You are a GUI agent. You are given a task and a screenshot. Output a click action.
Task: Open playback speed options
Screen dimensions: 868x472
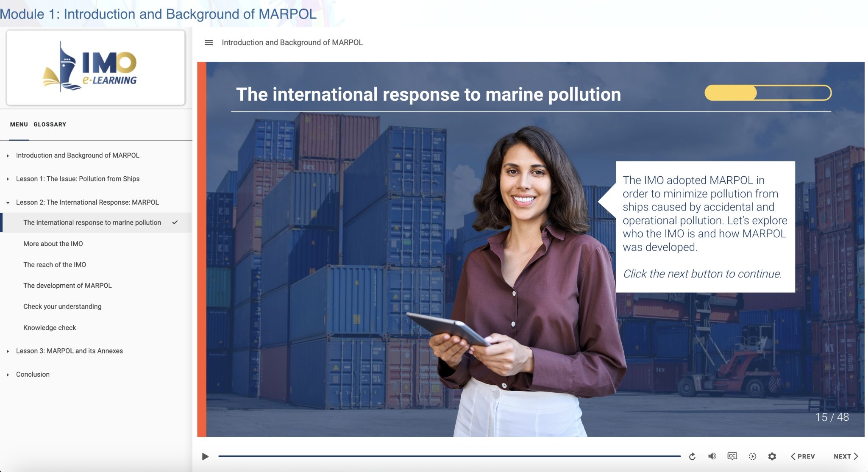point(752,456)
